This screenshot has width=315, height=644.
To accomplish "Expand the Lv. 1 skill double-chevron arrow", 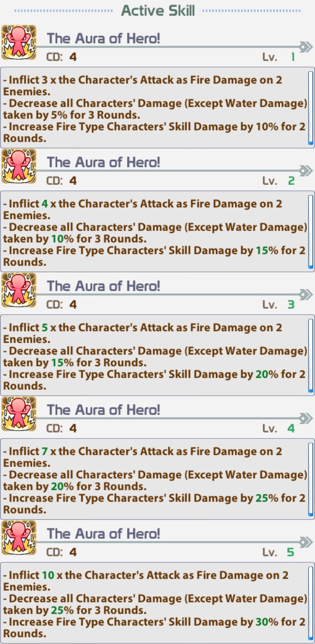I will 306,47.
